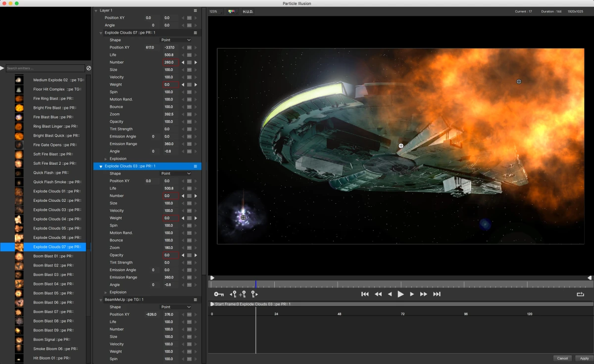
Task: Select Boom Blast 05 emitter
Action: 54,293
